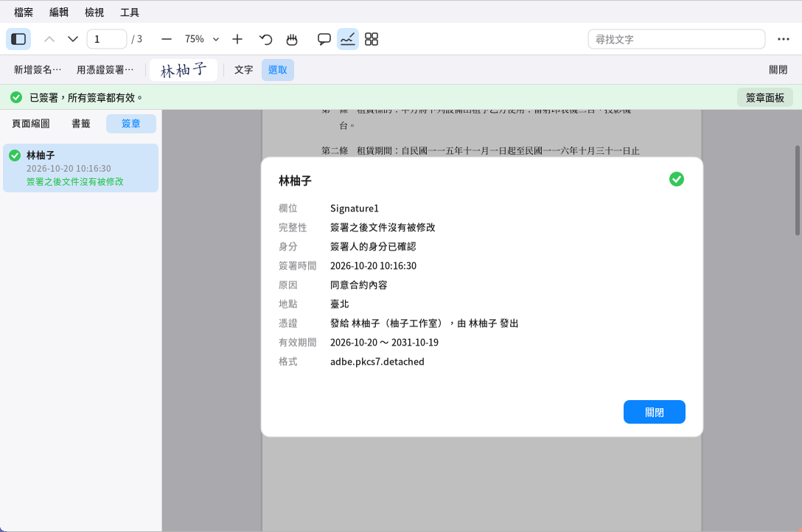Screen dimensions: 802x532
Task: Zoom in with the plus icon
Action: tap(237, 39)
